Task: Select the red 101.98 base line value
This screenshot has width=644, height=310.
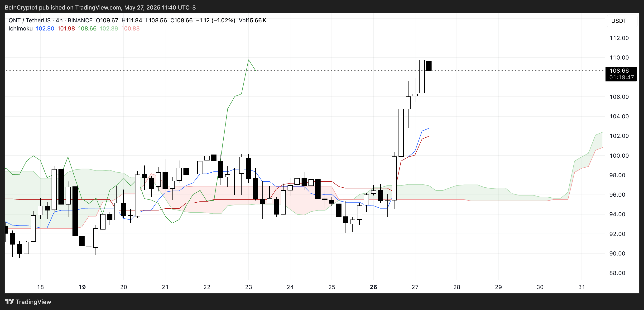Action: (x=66, y=29)
